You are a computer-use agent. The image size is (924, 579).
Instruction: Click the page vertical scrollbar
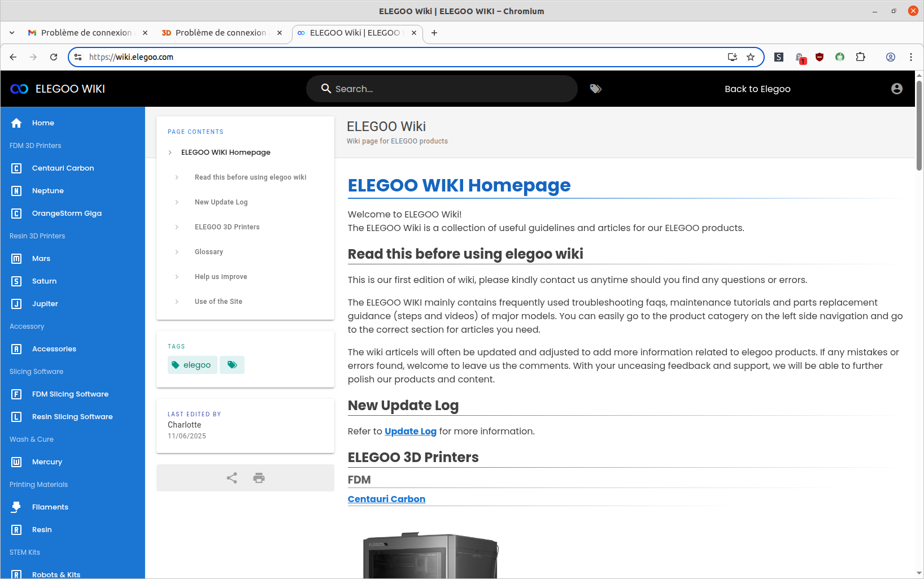[x=919, y=125]
